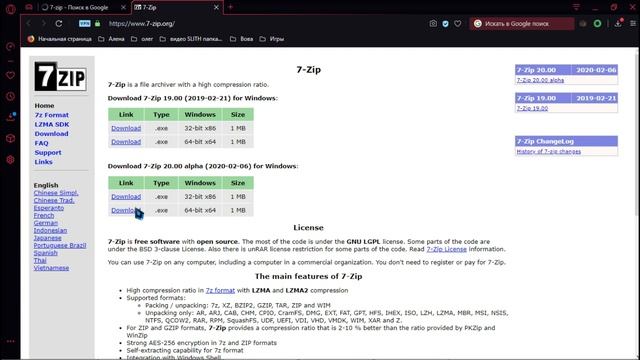Close the 7-Zip tab
Screen dimensions: 640x360
tap(216, 7)
